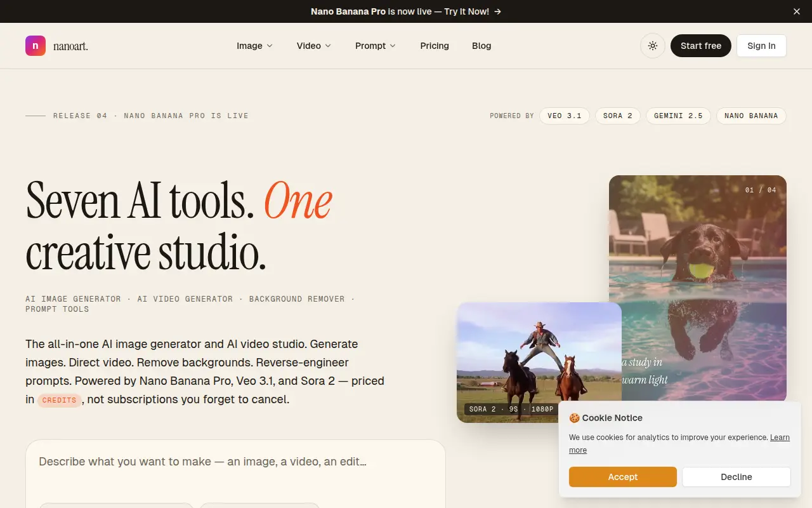
Task: Click the Sign In button
Action: coord(761,46)
